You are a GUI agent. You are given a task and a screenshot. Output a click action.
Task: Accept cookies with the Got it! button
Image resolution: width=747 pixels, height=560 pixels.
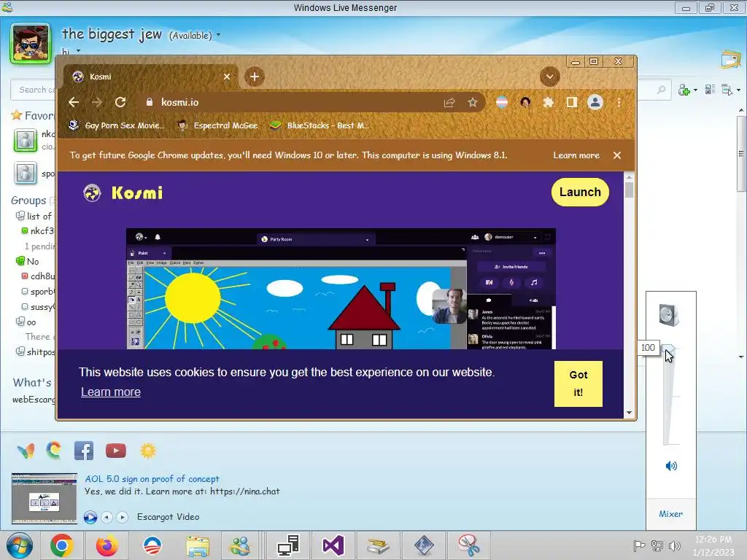pyautogui.click(x=578, y=384)
